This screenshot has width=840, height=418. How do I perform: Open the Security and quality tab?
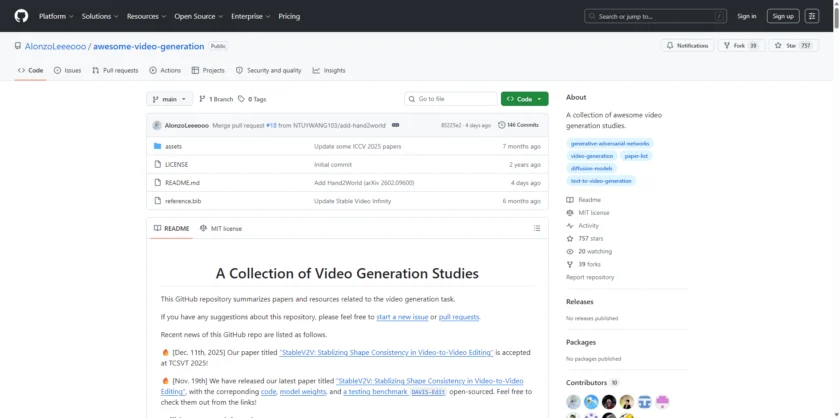pos(268,71)
